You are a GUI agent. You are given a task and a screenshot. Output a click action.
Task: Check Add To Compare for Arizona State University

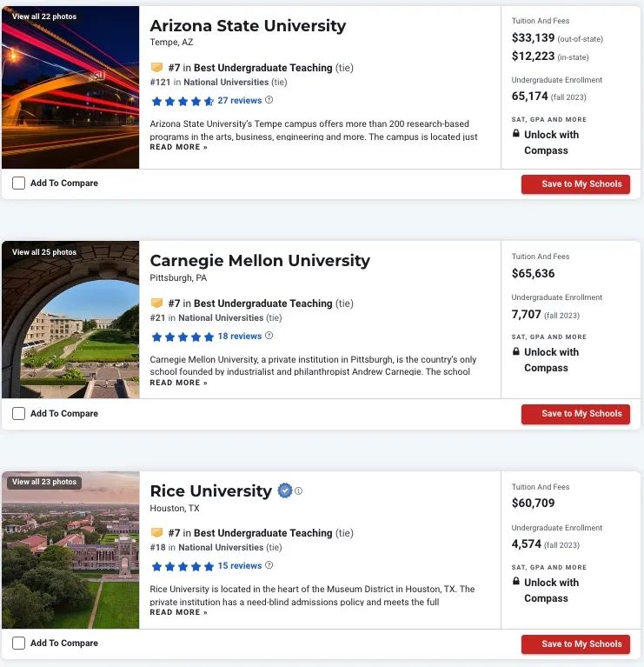[x=19, y=183]
